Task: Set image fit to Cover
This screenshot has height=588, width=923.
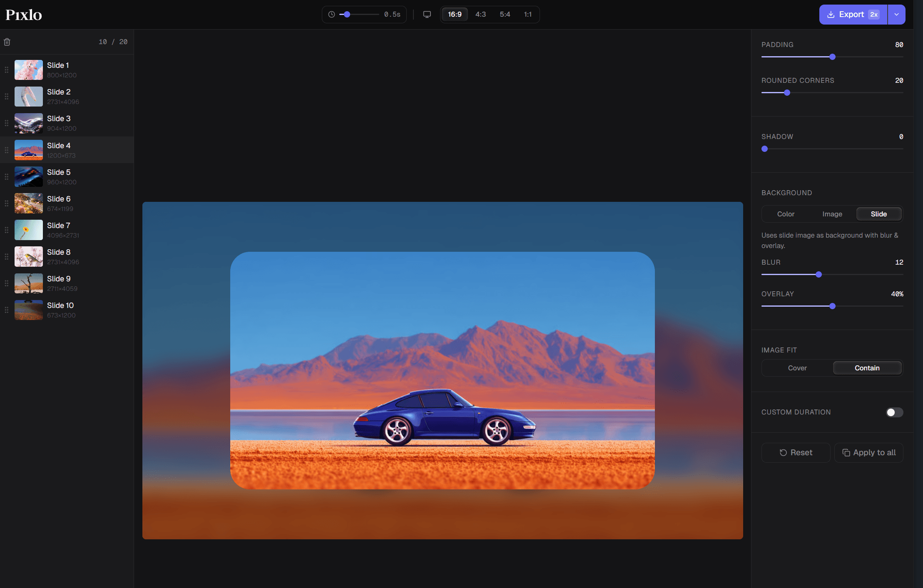Action: (x=797, y=368)
